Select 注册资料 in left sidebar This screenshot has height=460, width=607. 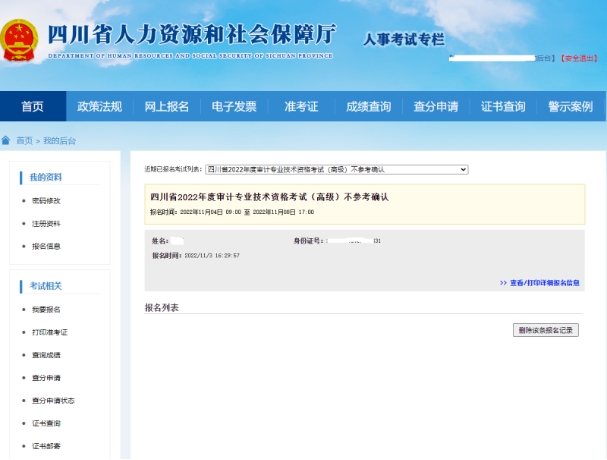click(x=46, y=224)
